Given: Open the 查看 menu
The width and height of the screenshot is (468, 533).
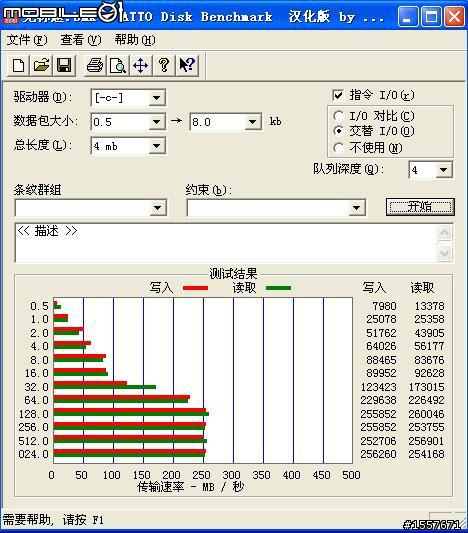Looking at the screenshot, I should [81, 40].
